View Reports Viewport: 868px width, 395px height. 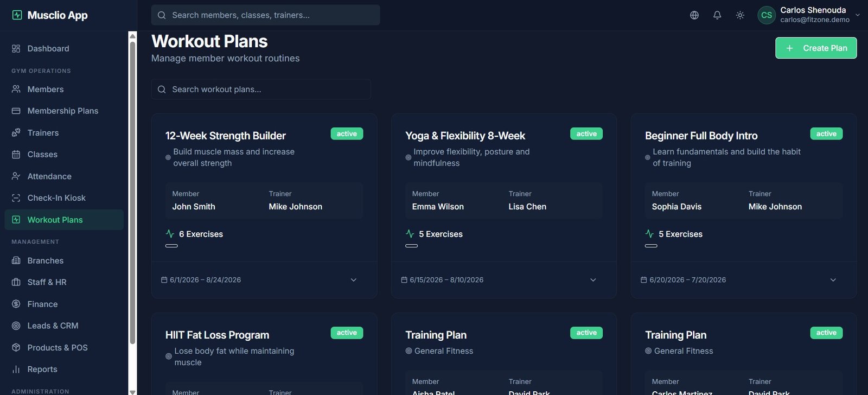[64, 369]
